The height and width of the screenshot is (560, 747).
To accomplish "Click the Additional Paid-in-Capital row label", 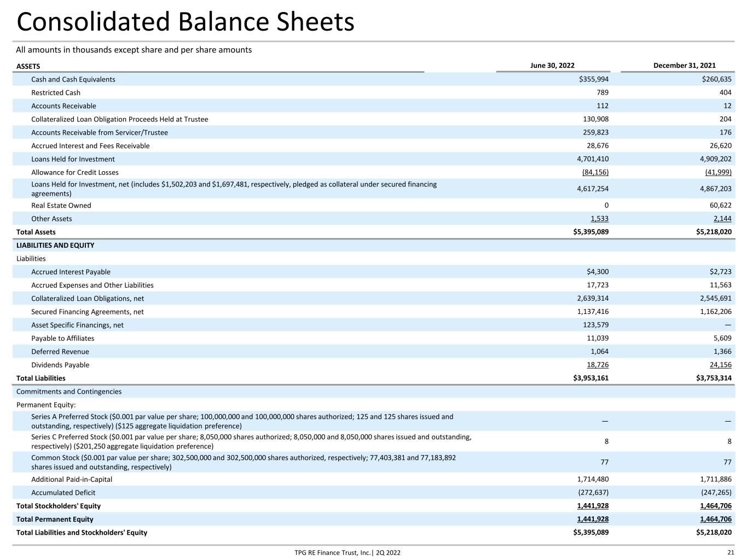I will coord(72,480).
